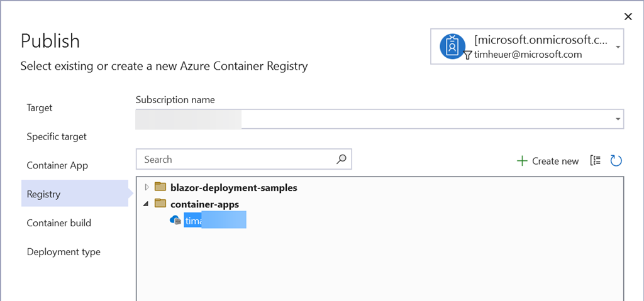Screen dimensions: 644x301
Task: Click the account badge avatar icon
Action: pos(452,46)
